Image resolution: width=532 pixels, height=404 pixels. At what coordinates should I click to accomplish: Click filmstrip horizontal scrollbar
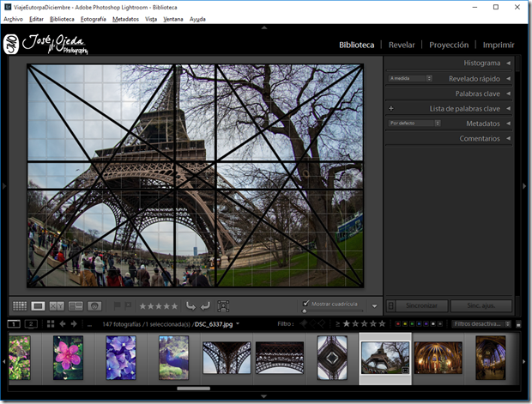pos(193,389)
